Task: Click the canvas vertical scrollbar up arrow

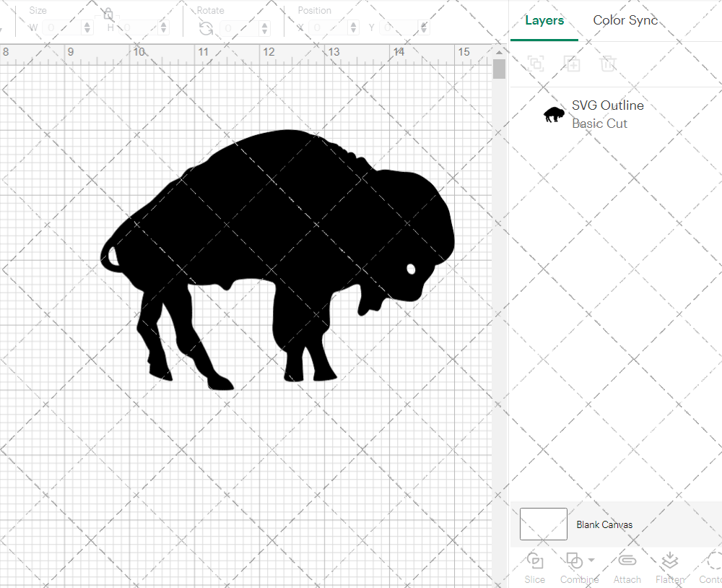Action: (x=499, y=53)
